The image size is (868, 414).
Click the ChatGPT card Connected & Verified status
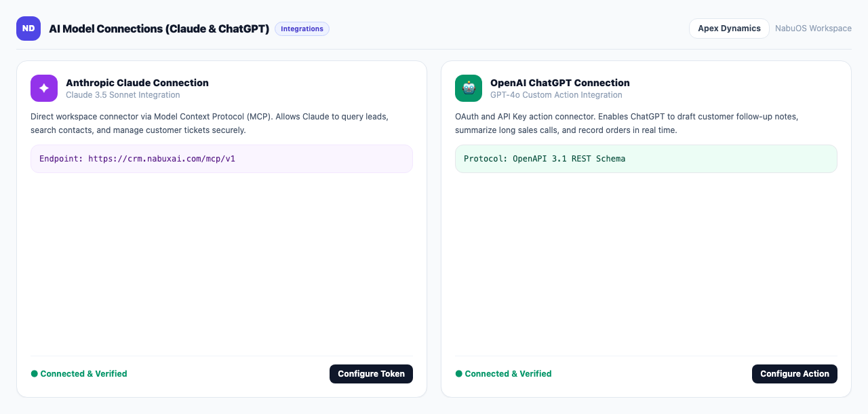[x=503, y=374]
